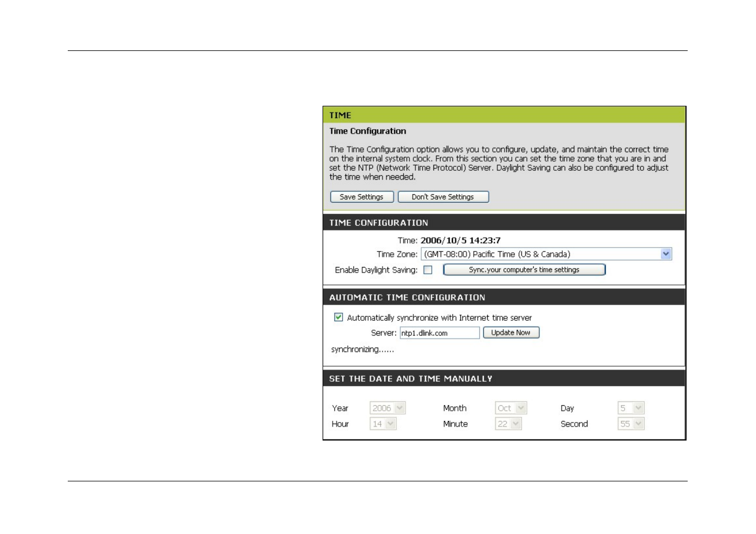Click the Time Zone label
The image size is (756, 534).
click(397, 254)
